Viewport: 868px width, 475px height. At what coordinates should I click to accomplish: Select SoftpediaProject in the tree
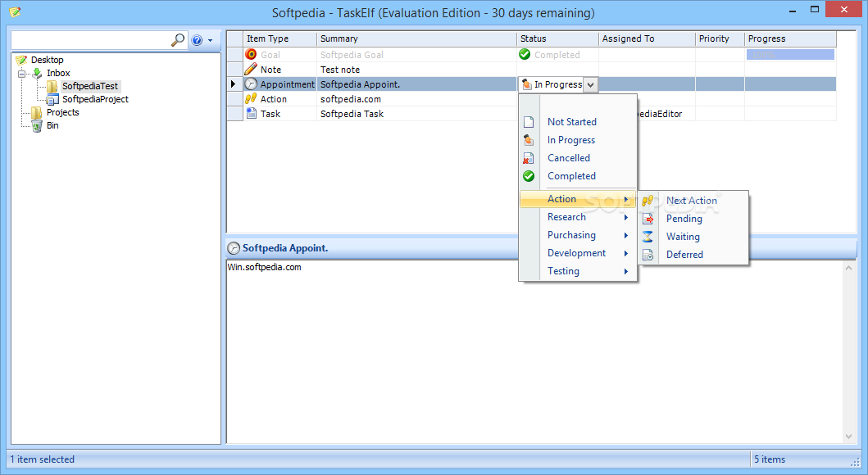(x=95, y=100)
